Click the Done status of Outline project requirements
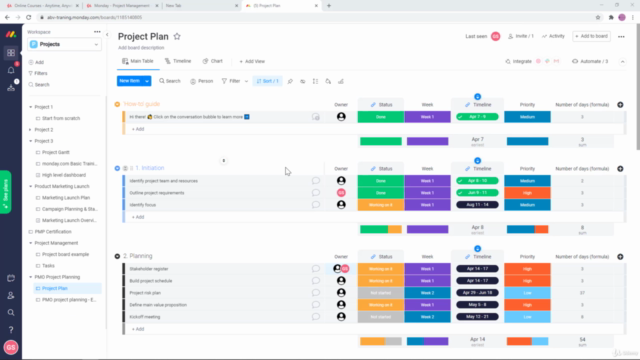The height and width of the screenshot is (360, 640). (x=381, y=193)
